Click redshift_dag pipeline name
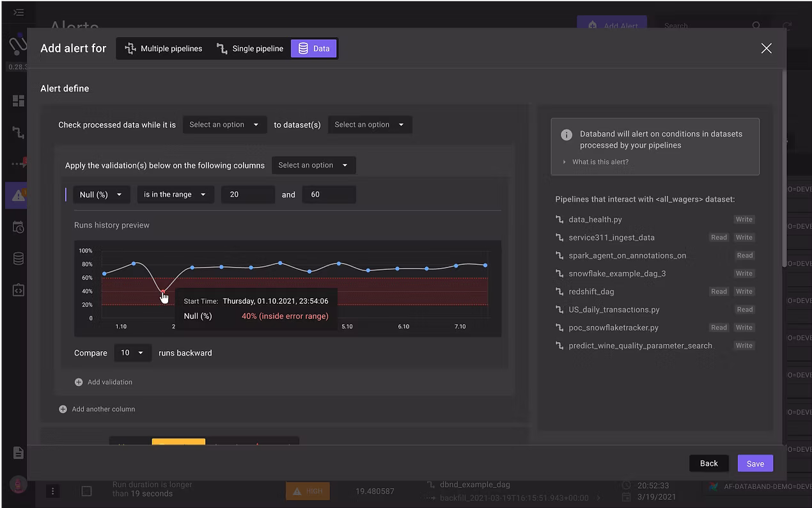The width and height of the screenshot is (812, 508). 591,291
